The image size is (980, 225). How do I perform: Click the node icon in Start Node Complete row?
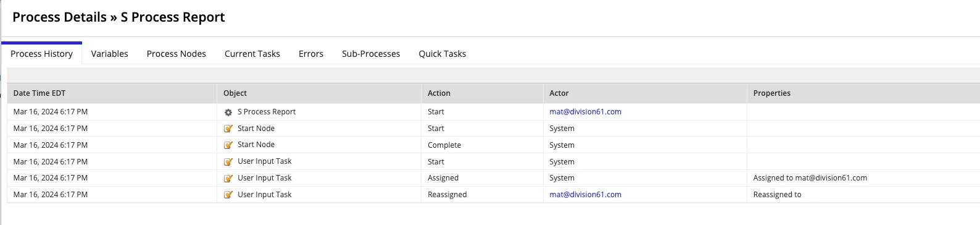pos(228,145)
